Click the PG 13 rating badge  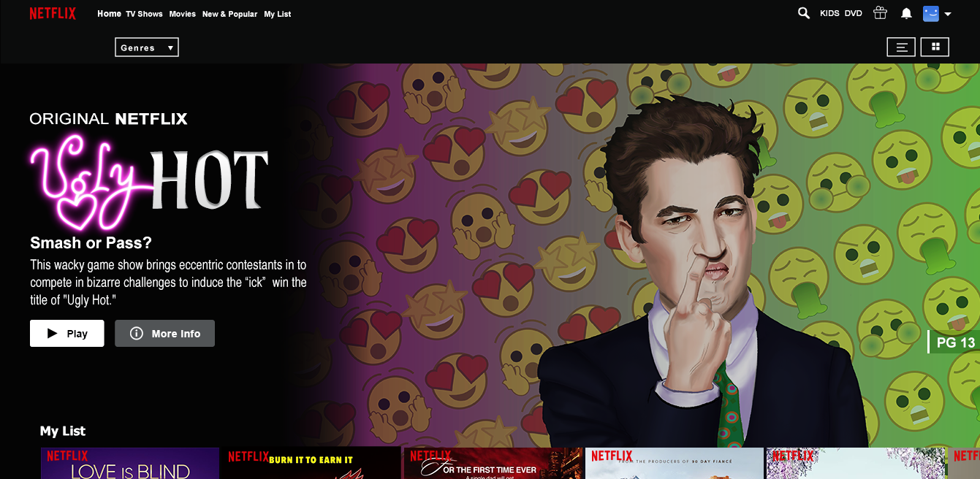tap(954, 342)
